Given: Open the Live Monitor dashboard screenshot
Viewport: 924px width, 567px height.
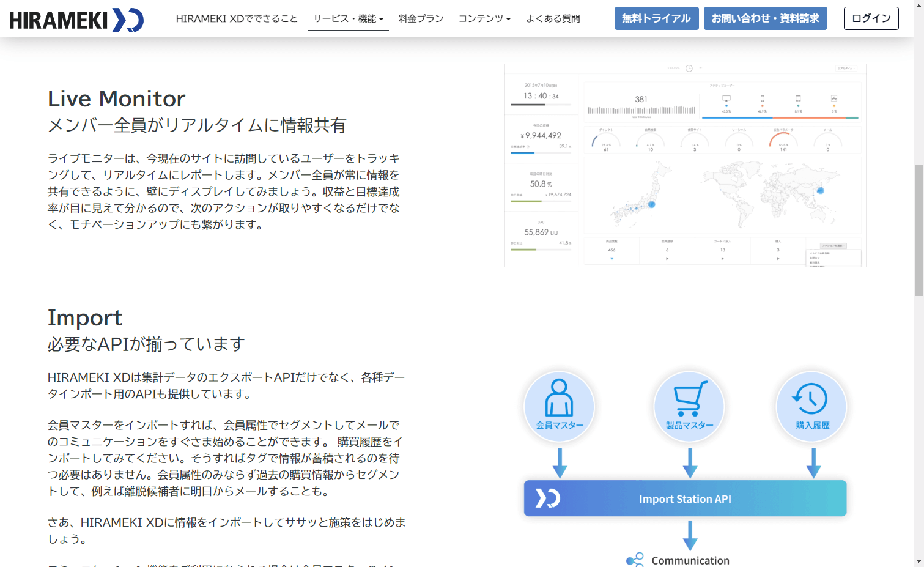Looking at the screenshot, I should click(685, 165).
